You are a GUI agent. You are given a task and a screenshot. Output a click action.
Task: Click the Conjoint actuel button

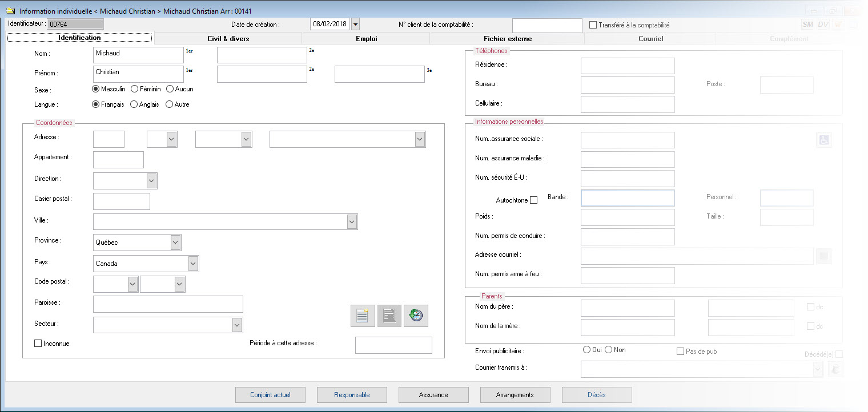coord(270,395)
